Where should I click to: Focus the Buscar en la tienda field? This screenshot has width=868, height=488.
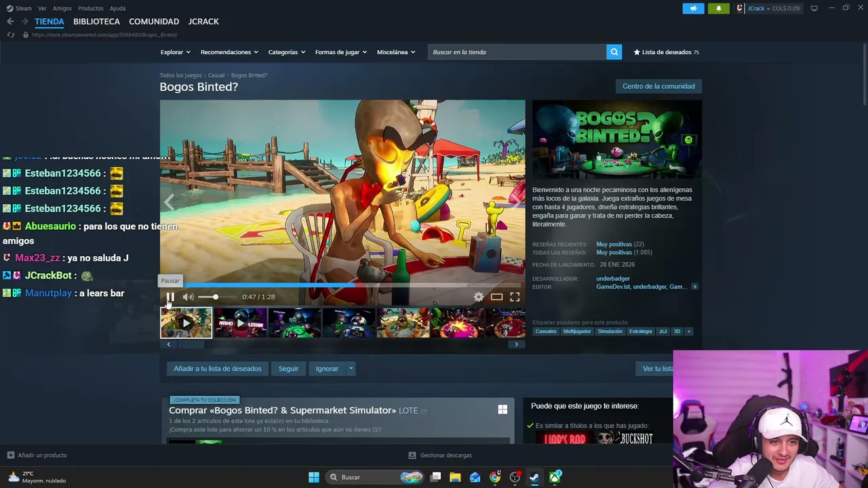pyautogui.click(x=517, y=52)
